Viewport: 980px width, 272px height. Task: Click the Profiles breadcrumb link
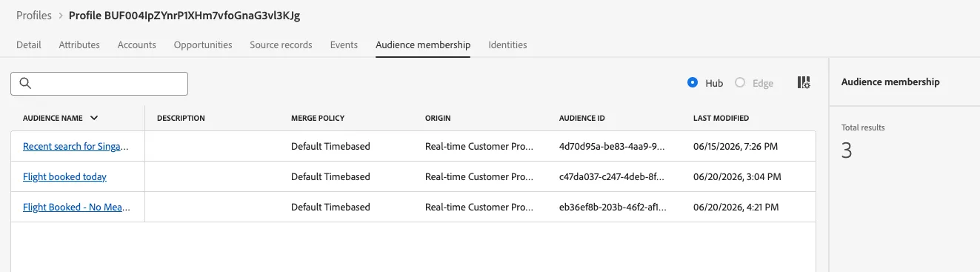pos(34,15)
